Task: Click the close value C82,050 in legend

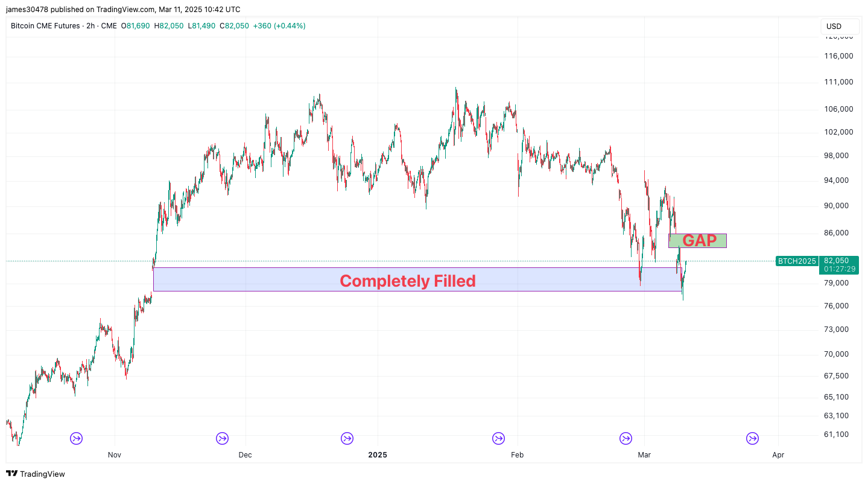Action: [x=234, y=26]
